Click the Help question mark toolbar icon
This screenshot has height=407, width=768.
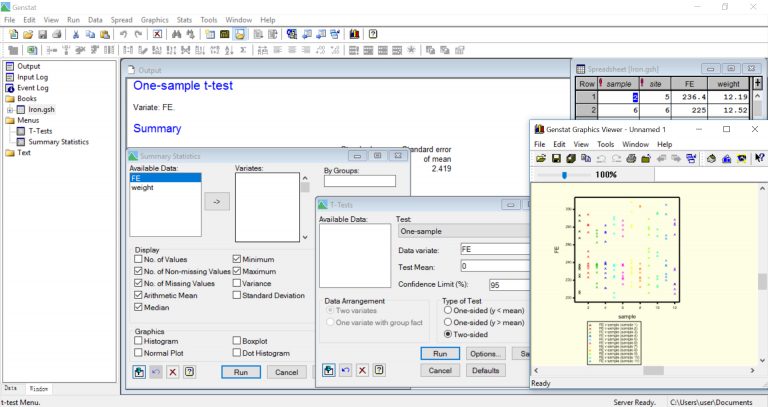point(373,34)
